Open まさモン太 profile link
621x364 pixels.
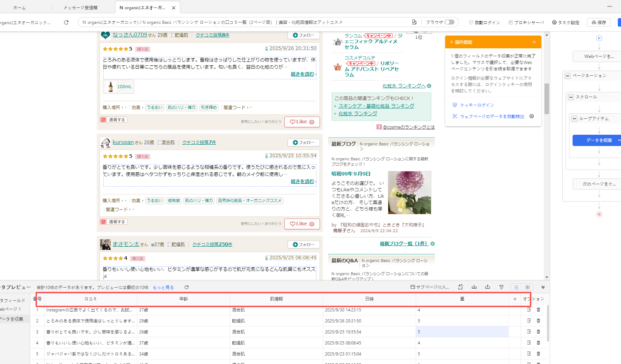(126, 244)
